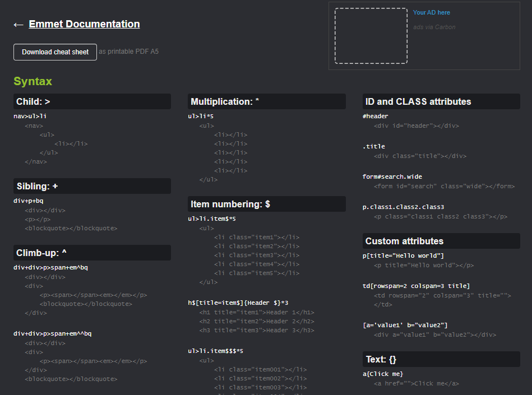Click the a{Click me} abbreviation

tap(383, 374)
